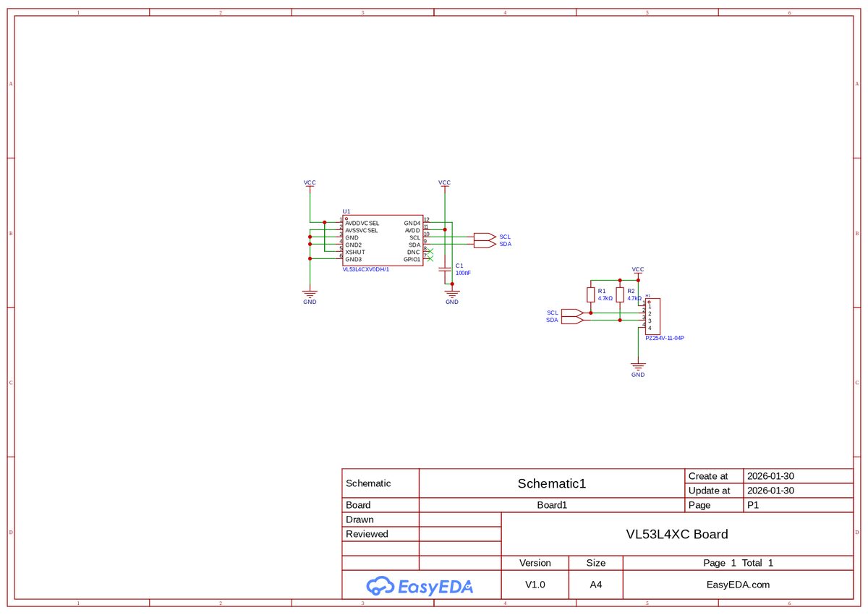Viewport: 868px width, 615px height.
Task: Click the SCL net port beside U1
Action: [485, 237]
